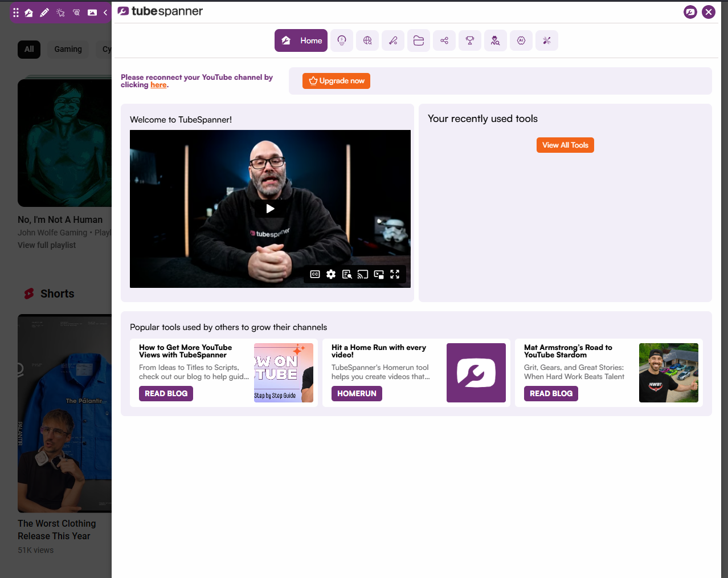Screen dimensions: 728x578
Task: Click the 'Your recently used tools' heading
Action: pyautogui.click(x=482, y=119)
